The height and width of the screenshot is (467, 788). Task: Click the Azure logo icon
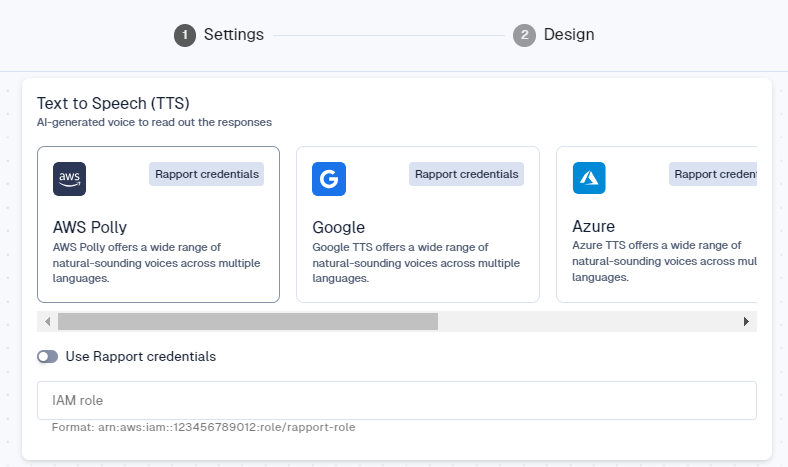(x=589, y=178)
